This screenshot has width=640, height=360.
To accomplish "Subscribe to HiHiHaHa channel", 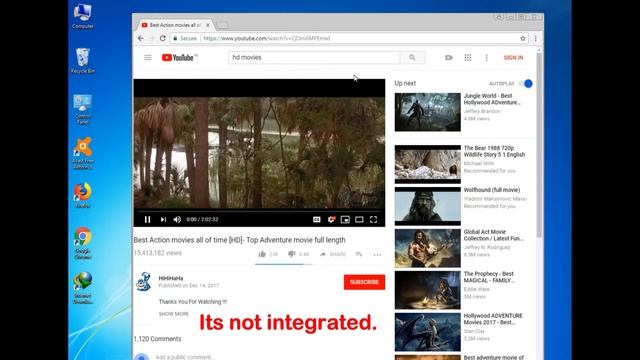I will pyautogui.click(x=364, y=282).
